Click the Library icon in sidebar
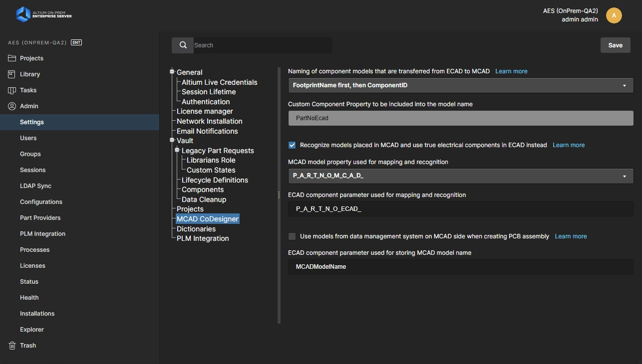The image size is (642, 364). pos(12,74)
